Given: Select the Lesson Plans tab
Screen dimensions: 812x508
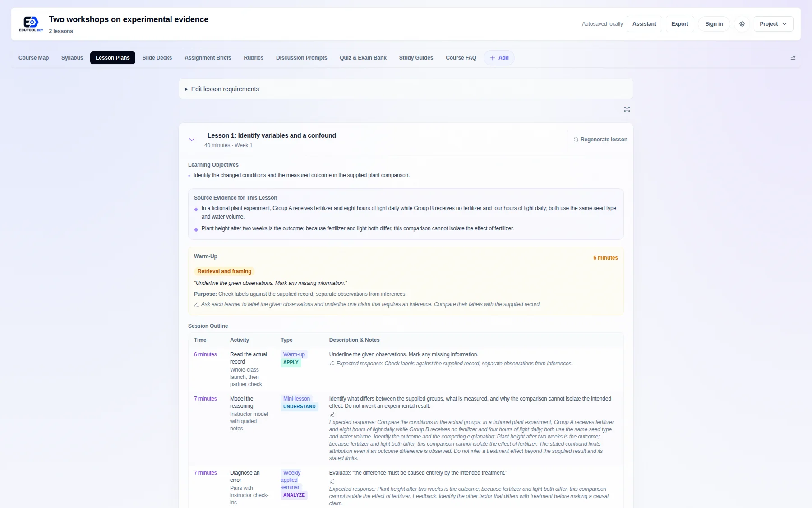Looking at the screenshot, I should coord(113,58).
